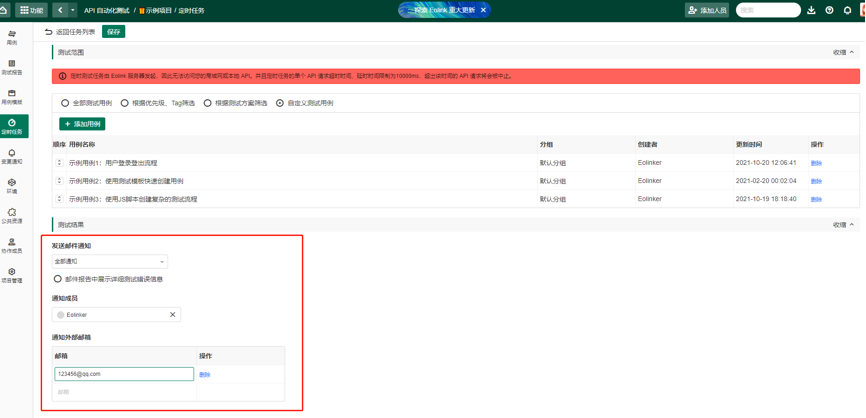866x418 pixels.
Task: Open the navigation history dropdown arrow
Action: point(73,10)
